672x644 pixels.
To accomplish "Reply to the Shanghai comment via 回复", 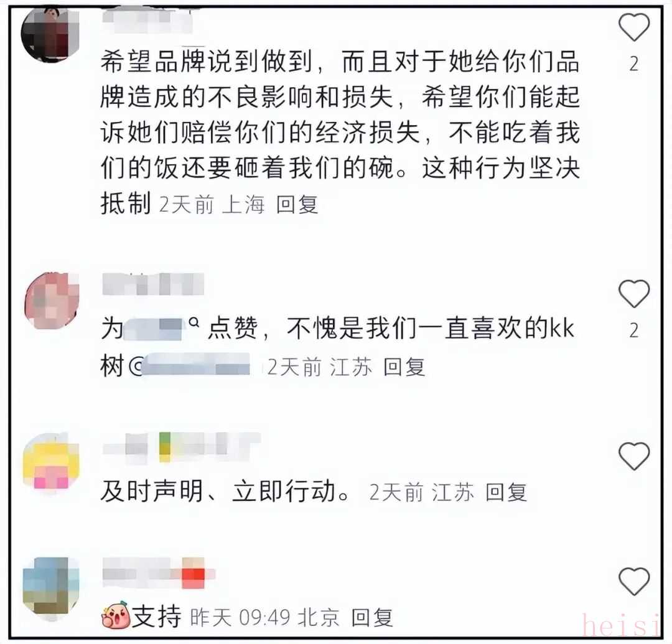I will coord(297,204).
